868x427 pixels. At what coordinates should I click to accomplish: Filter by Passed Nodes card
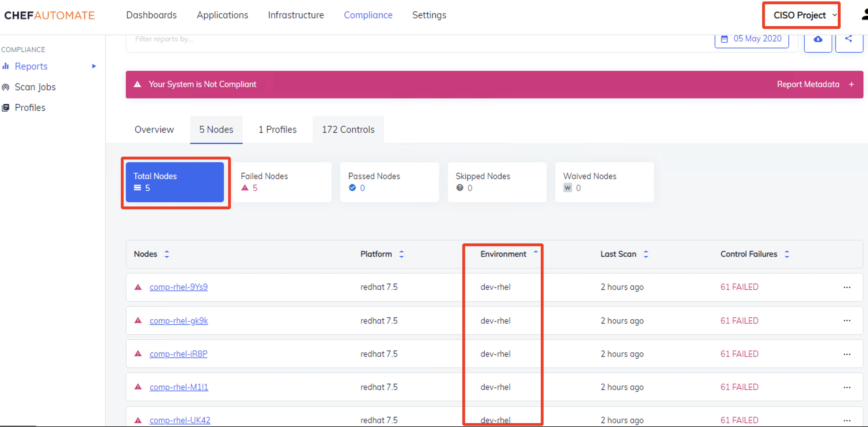tap(389, 182)
